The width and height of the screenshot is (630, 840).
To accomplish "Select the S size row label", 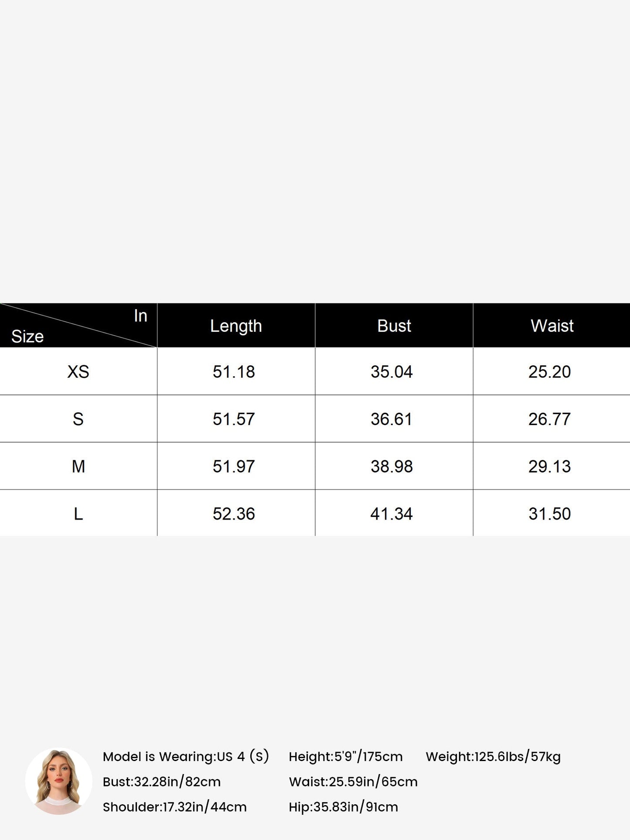I will pos(78,419).
